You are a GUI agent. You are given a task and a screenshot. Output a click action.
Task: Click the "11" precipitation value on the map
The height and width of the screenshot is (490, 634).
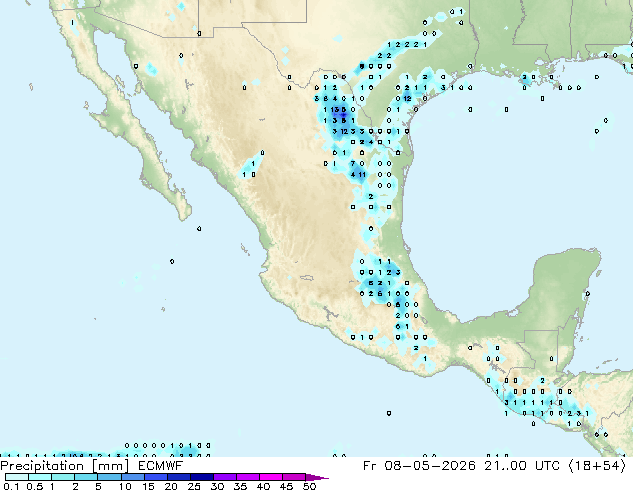pos(362,175)
